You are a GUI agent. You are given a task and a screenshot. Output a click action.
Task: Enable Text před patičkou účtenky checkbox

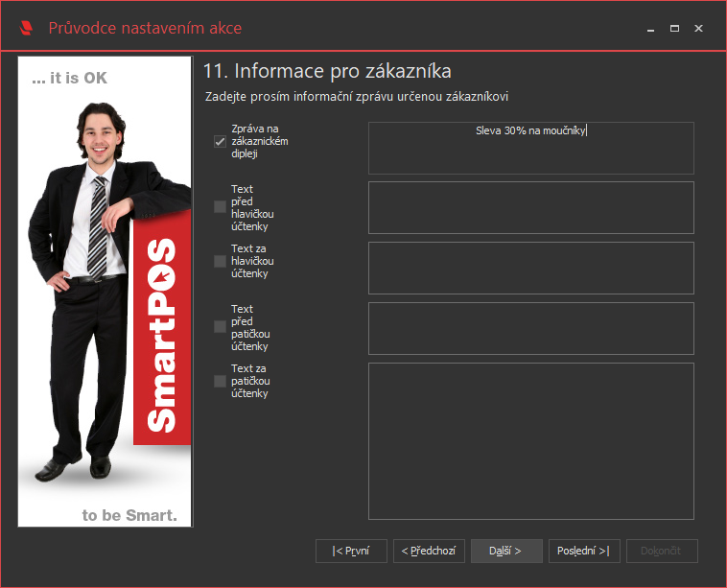point(220,326)
